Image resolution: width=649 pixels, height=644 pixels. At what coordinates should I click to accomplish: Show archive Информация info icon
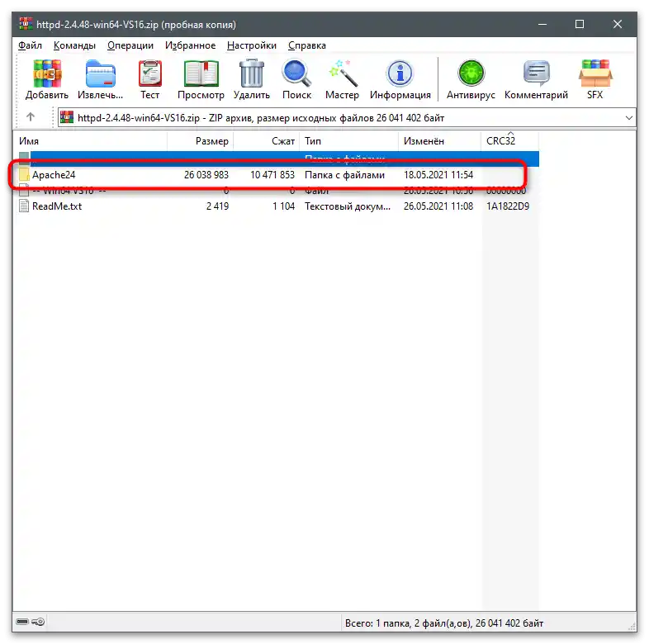[x=400, y=73]
